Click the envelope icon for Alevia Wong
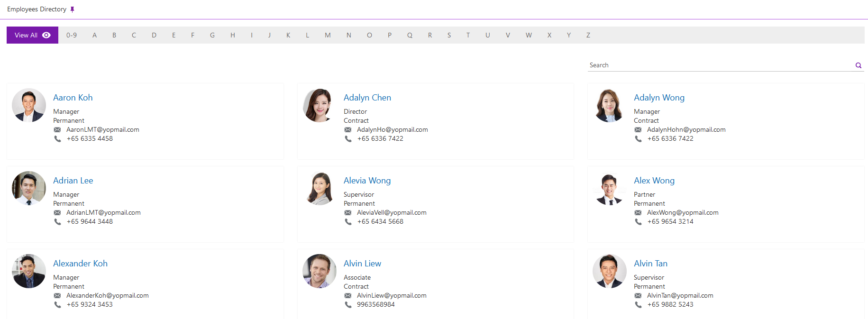 click(348, 213)
